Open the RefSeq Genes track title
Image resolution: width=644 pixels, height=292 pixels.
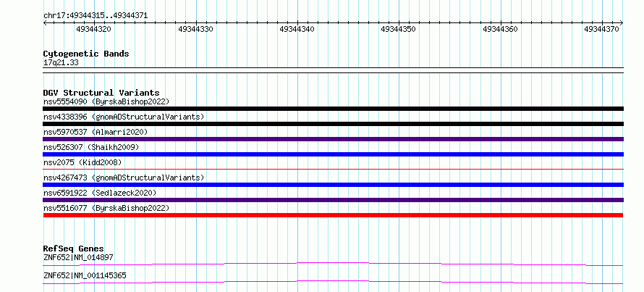(74, 249)
